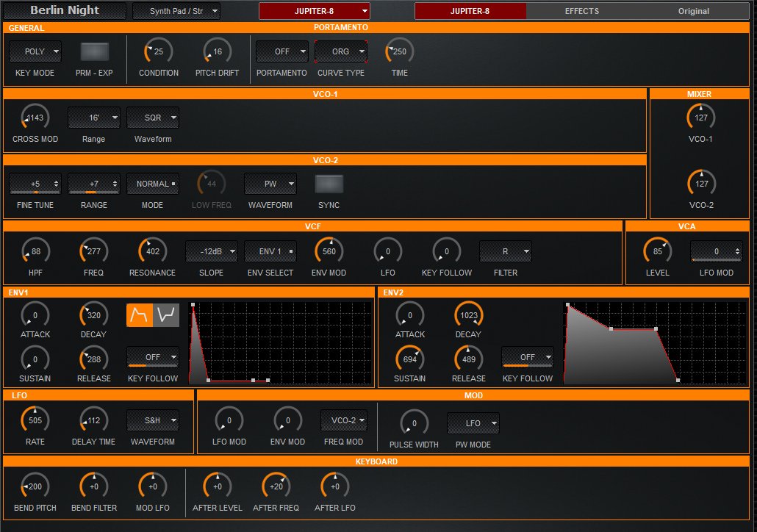Image resolution: width=757 pixels, height=532 pixels.
Task: Click the VCF ENV MOD knob
Action: pyautogui.click(x=329, y=251)
